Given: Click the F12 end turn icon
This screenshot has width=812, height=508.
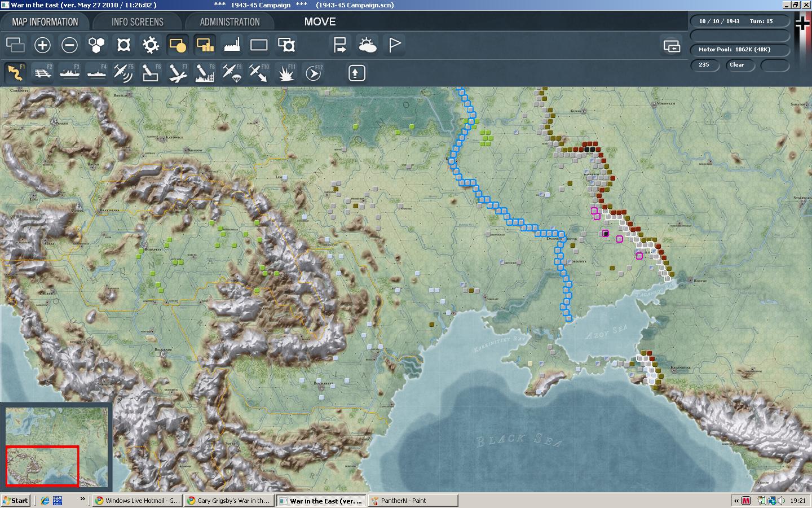Looking at the screenshot, I should pyautogui.click(x=314, y=73).
